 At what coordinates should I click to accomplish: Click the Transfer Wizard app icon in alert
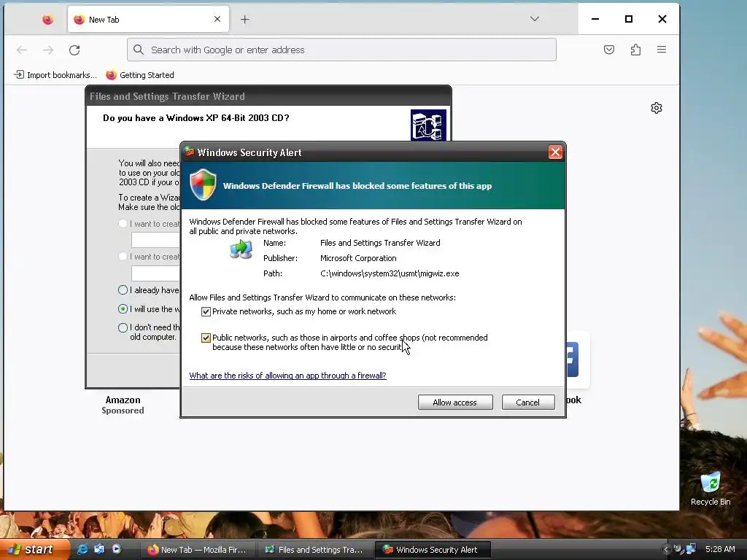tap(241, 249)
